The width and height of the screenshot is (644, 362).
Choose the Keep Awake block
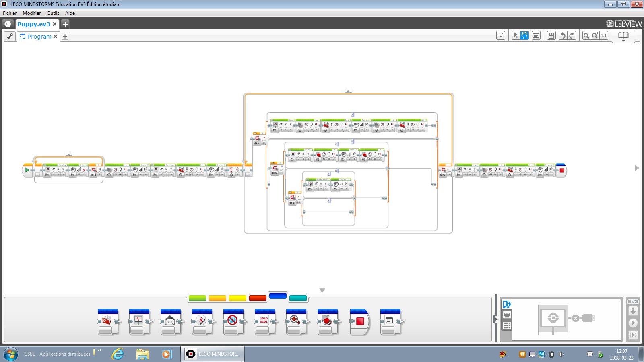click(x=233, y=322)
